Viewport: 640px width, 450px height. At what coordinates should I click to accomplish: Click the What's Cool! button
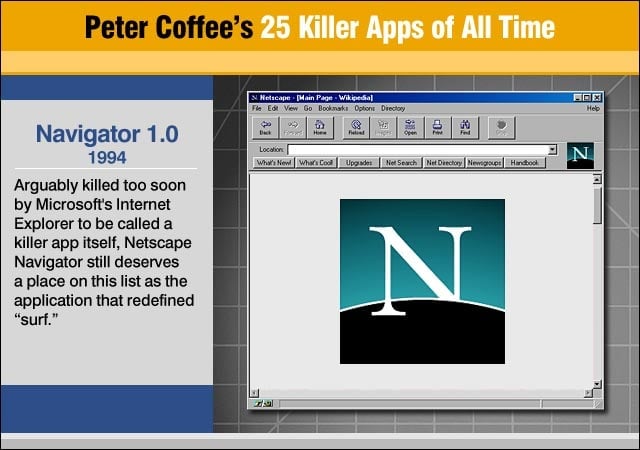pyautogui.click(x=316, y=163)
